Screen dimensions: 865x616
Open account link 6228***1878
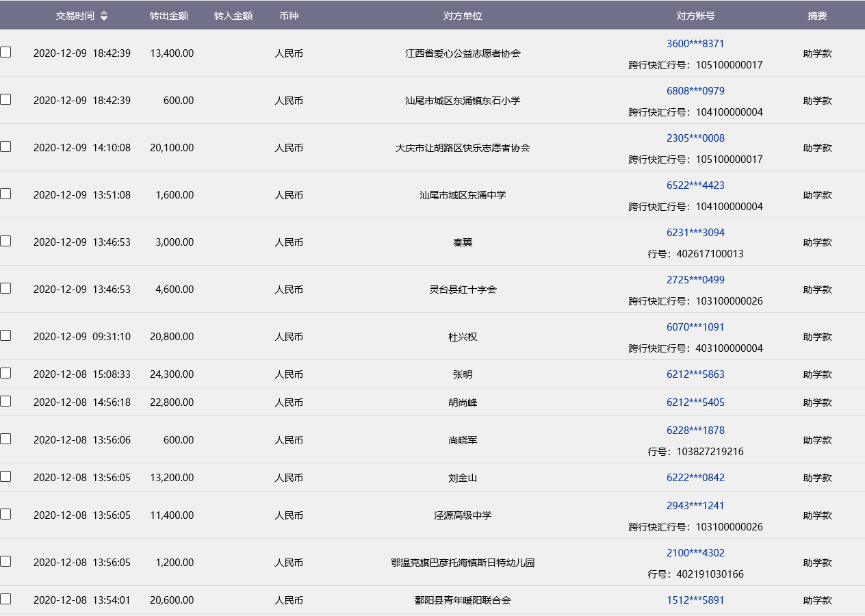tap(695, 431)
